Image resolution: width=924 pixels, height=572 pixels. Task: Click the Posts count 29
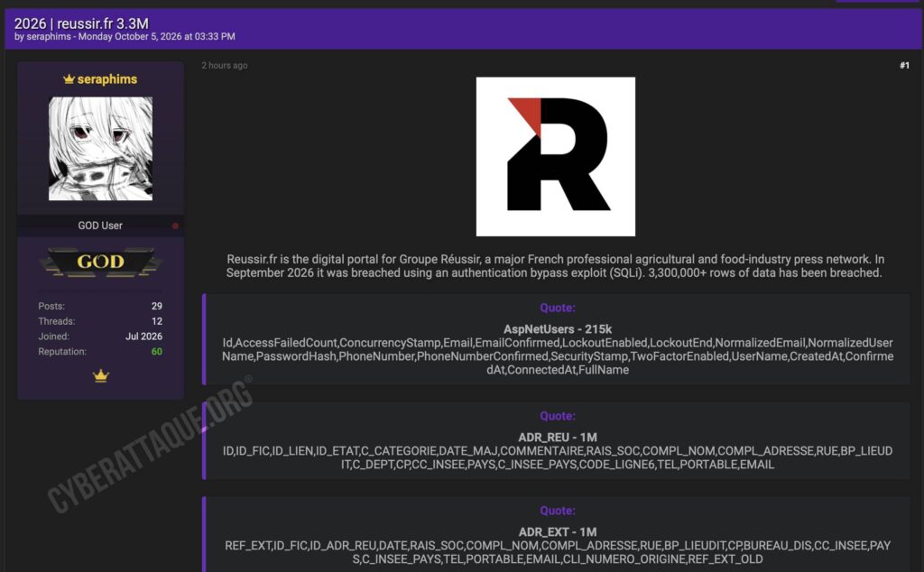tap(157, 307)
